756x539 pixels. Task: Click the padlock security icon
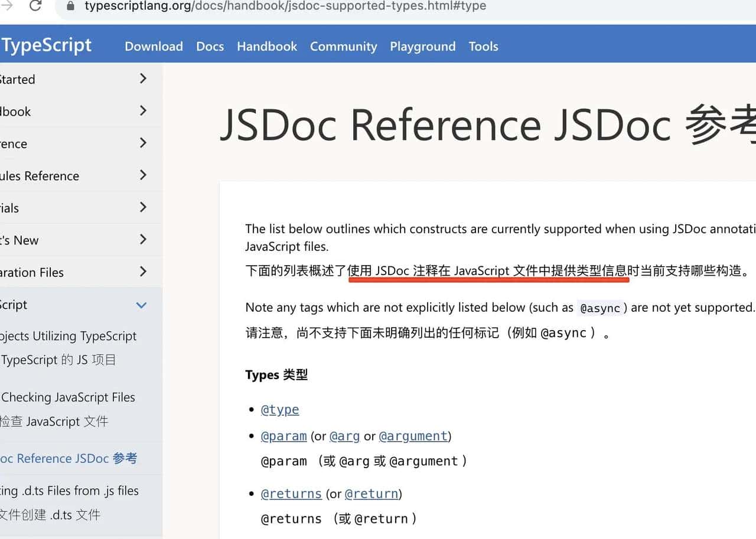[70, 6]
